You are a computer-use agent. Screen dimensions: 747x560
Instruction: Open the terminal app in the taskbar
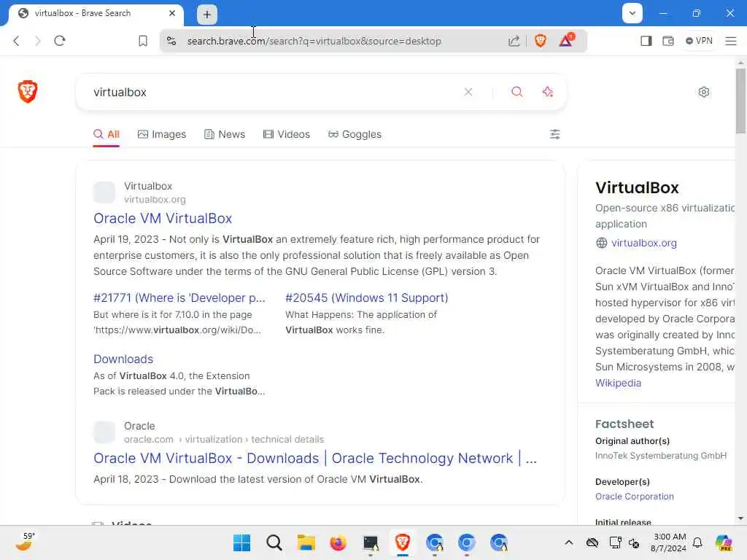point(371,542)
